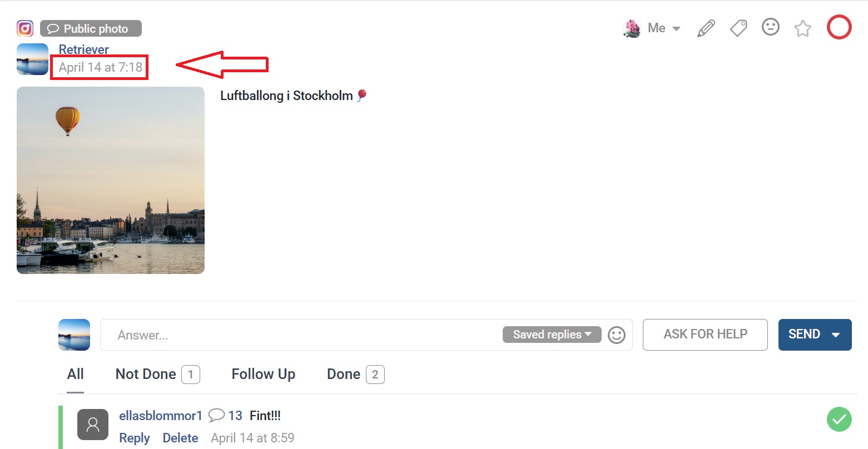The width and height of the screenshot is (868, 449).
Task: Select the Follow Up tab
Action: click(264, 374)
